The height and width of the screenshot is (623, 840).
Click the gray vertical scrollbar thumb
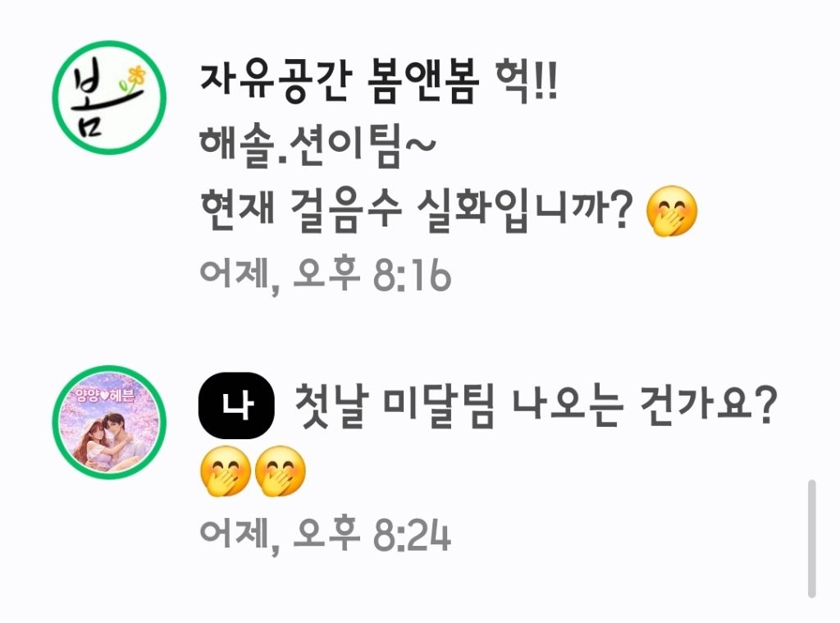tap(811, 538)
